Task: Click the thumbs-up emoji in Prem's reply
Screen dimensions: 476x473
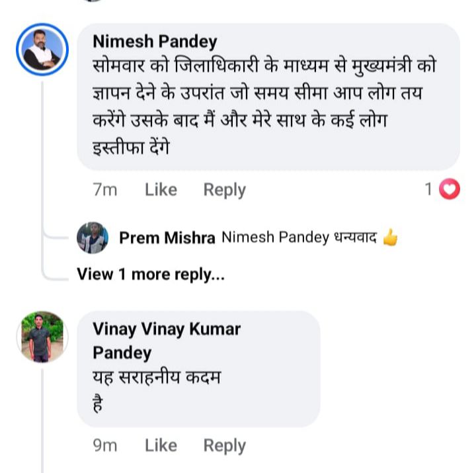Action: pyautogui.click(x=391, y=237)
